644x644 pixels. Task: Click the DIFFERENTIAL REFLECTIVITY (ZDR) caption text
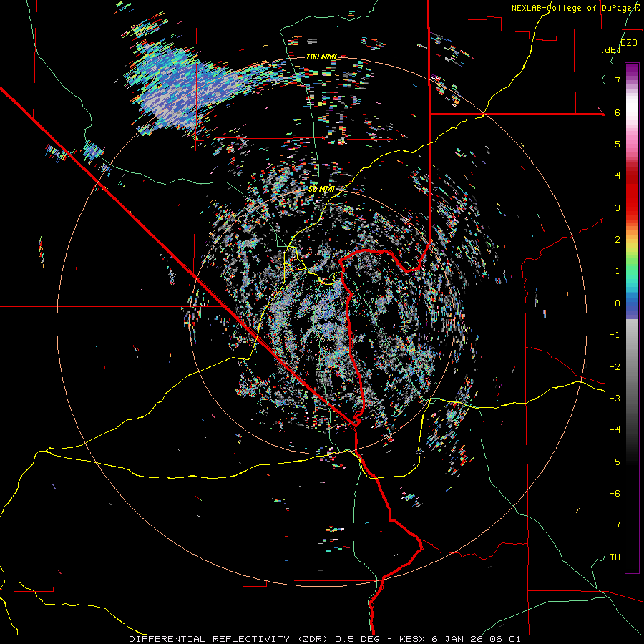[230, 639]
